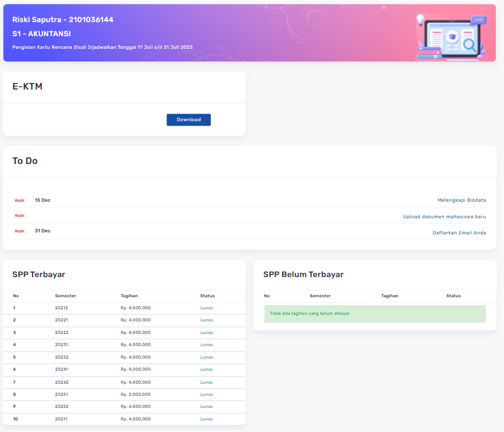Click the To Do section heading
504x432 pixels.
tap(25, 161)
